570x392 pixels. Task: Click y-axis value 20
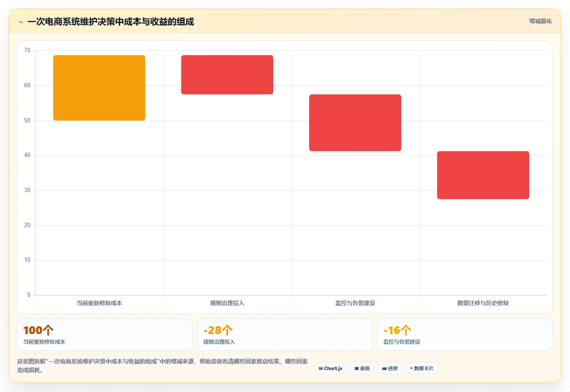[x=27, y=225]
